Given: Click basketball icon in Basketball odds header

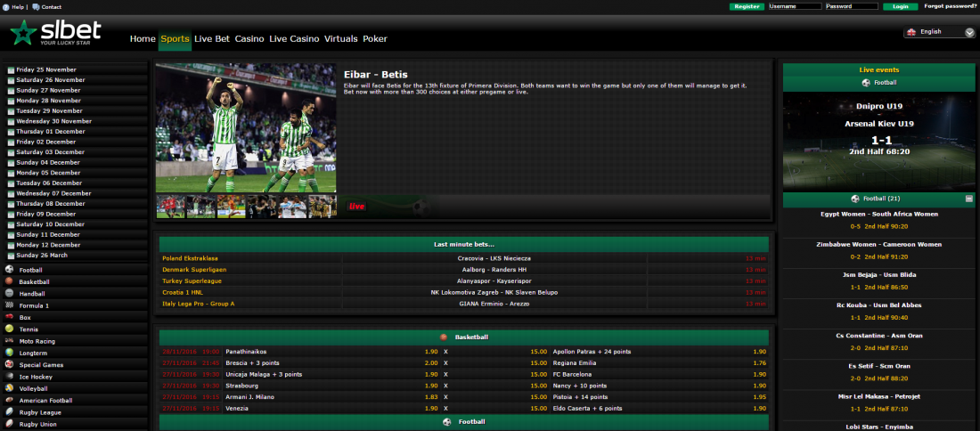Looking at the screenshot, I should point(444,337).
